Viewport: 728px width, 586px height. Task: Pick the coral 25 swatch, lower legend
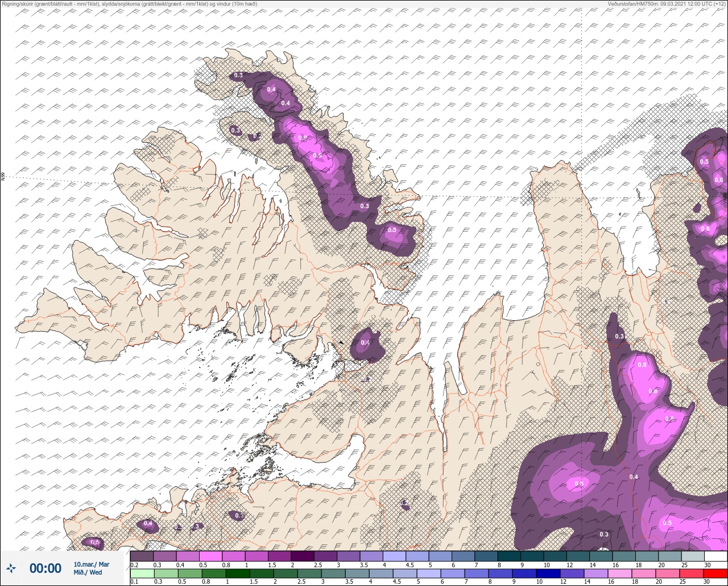tap(691, 573)
